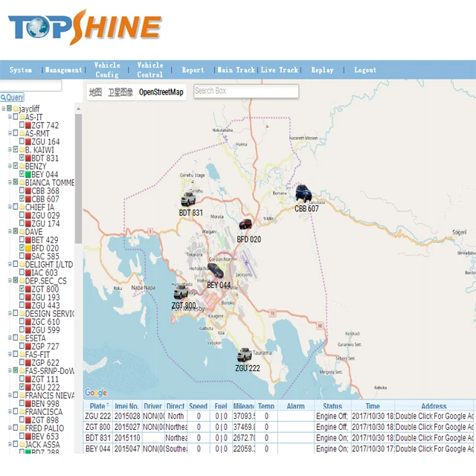The image size is (476, 476).
Task: Click the FRANCISCA folder icon
Action: pos(22,411)
